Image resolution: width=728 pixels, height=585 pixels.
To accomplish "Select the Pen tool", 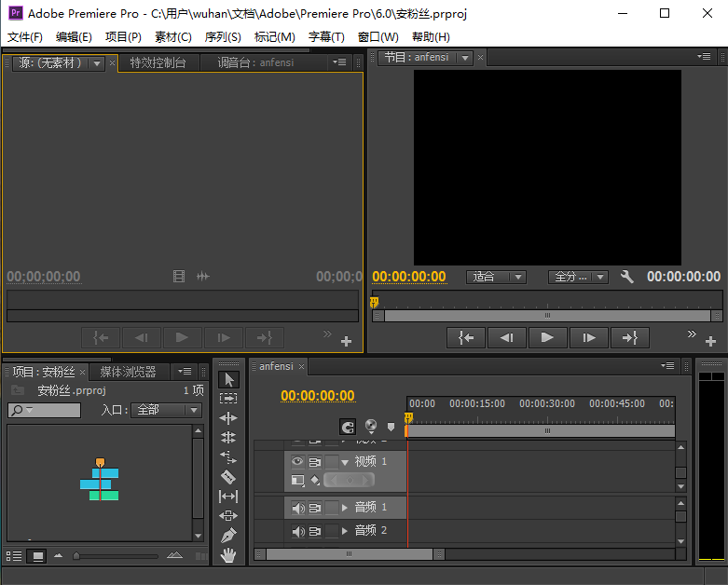I will click(228, 536).
